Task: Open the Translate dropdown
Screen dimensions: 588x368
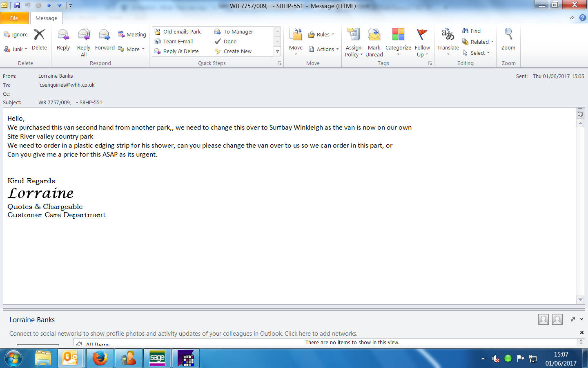Action: click(448, 42)
